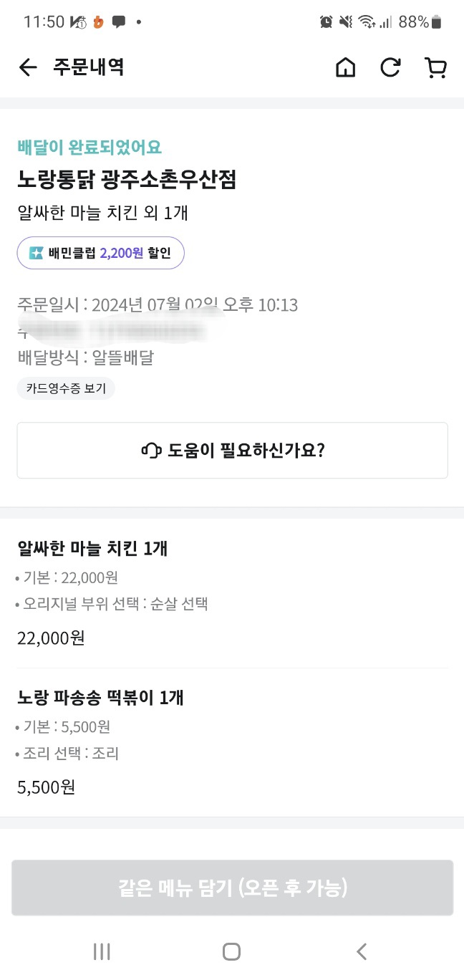Open the shopping cart icon
Image resolution: width=464 pixels, height=980 pixels.
click(x=435, y=67)
